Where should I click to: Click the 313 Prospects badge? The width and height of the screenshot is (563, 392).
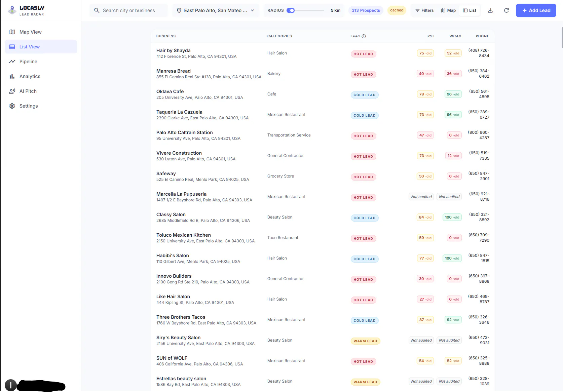pyautogui.click(x=366, y=10)
